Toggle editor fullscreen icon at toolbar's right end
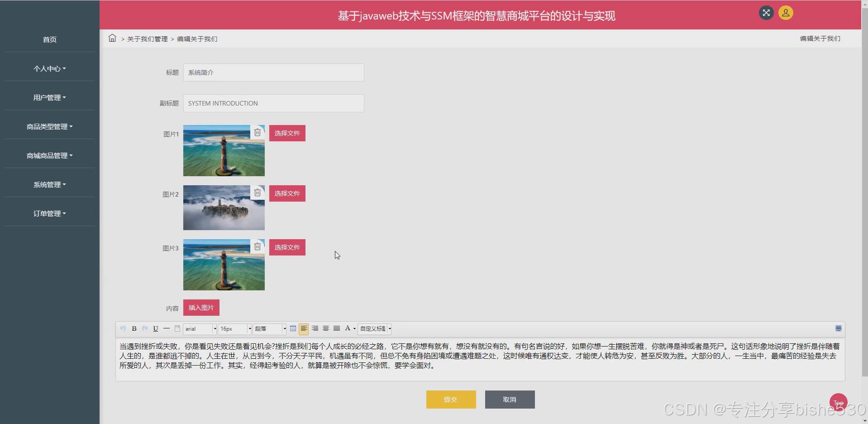Viewport: 868px width, 424px height. [x=839, y=328]
